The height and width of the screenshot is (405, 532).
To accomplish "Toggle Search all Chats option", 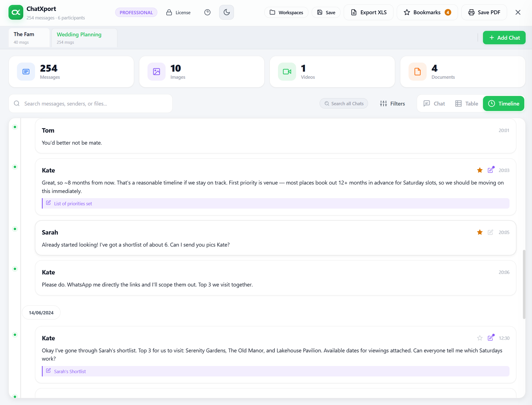I will 344,104.
